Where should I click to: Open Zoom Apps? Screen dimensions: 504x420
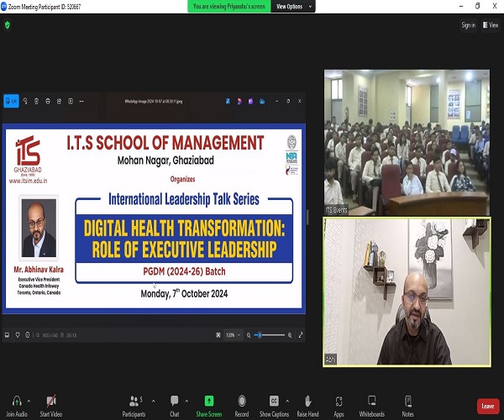pyautogui.click(x=339, y=406)
